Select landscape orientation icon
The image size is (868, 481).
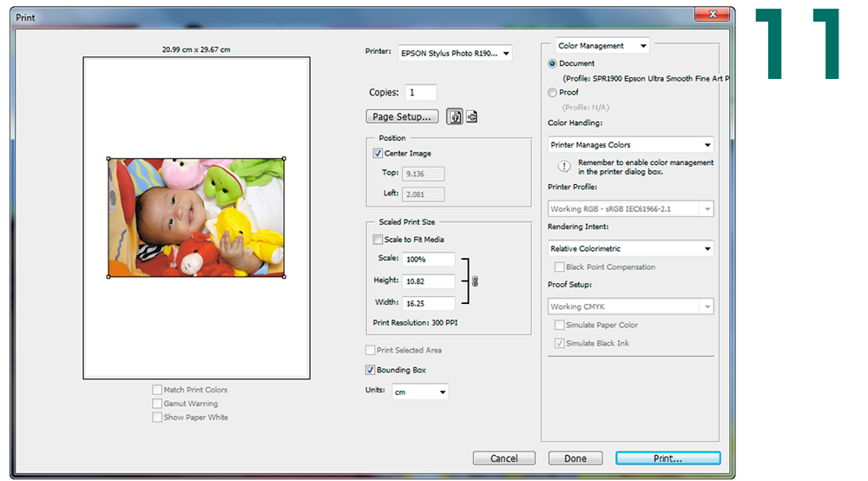click(471, 117)
